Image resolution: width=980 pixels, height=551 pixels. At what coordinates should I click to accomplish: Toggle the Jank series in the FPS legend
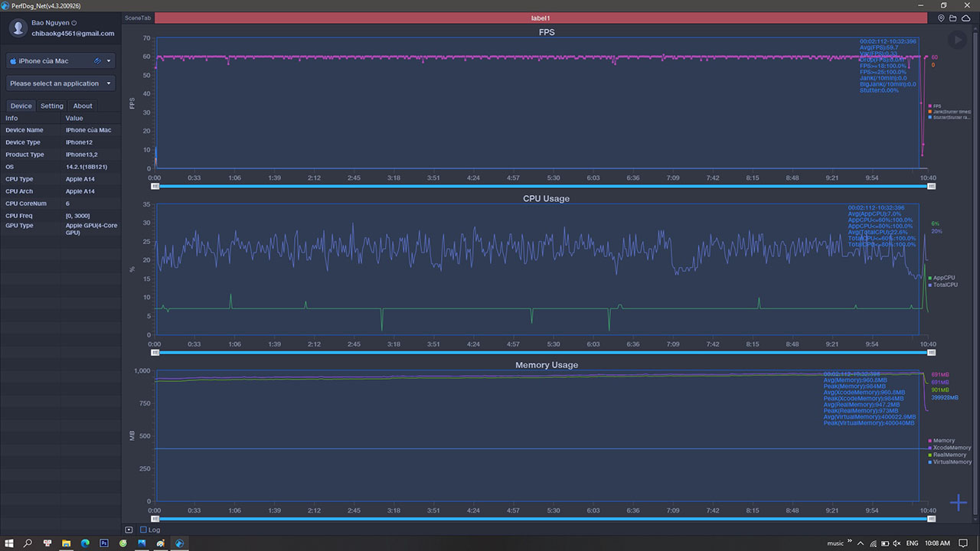[x=949, y=112]
